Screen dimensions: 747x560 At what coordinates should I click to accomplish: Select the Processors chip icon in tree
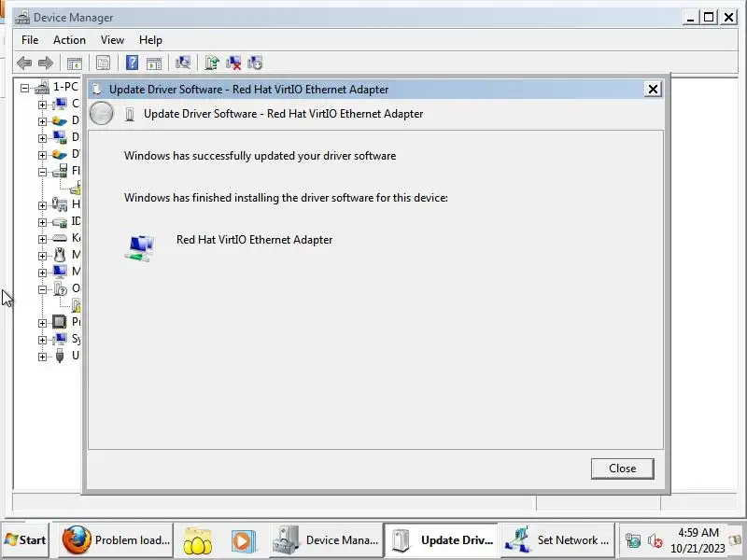click(60, 322)
